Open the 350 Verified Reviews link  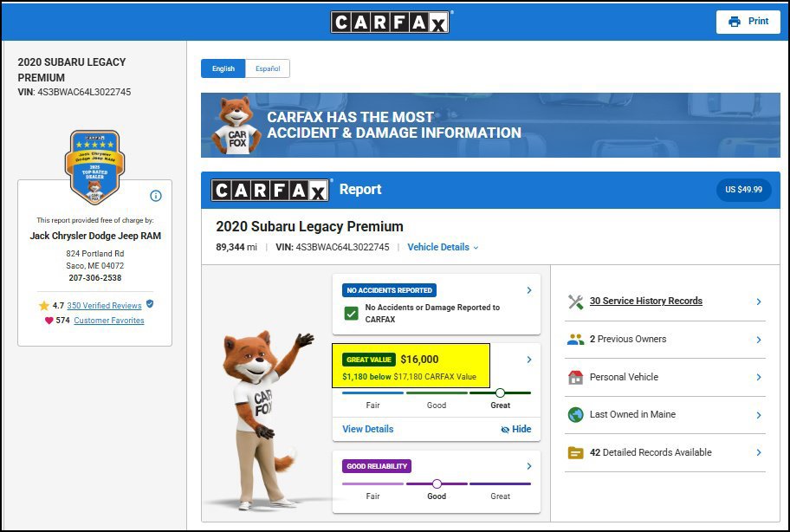[104, 305]
